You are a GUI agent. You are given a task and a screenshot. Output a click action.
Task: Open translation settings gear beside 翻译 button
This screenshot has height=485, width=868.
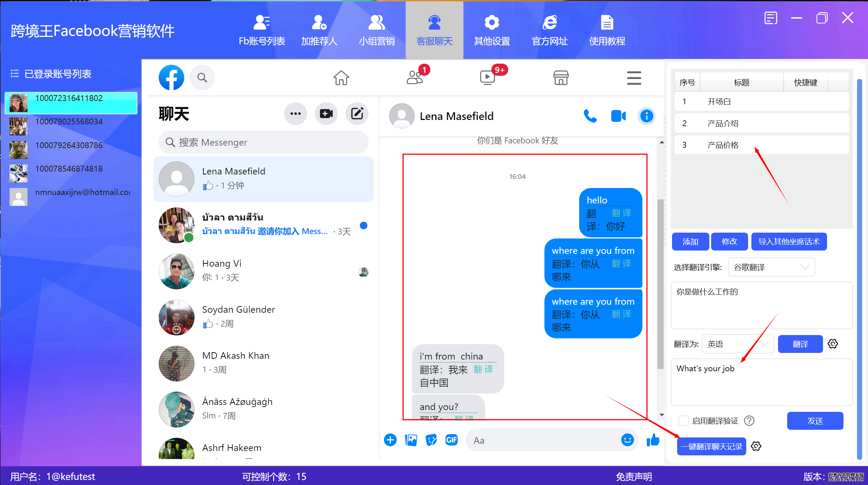(x=833, y=343)
